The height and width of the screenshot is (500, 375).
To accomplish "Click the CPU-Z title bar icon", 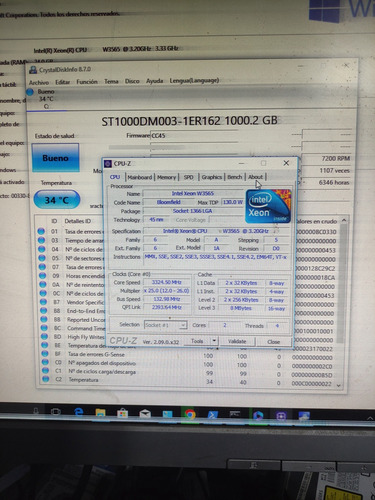I will (108, 164).
